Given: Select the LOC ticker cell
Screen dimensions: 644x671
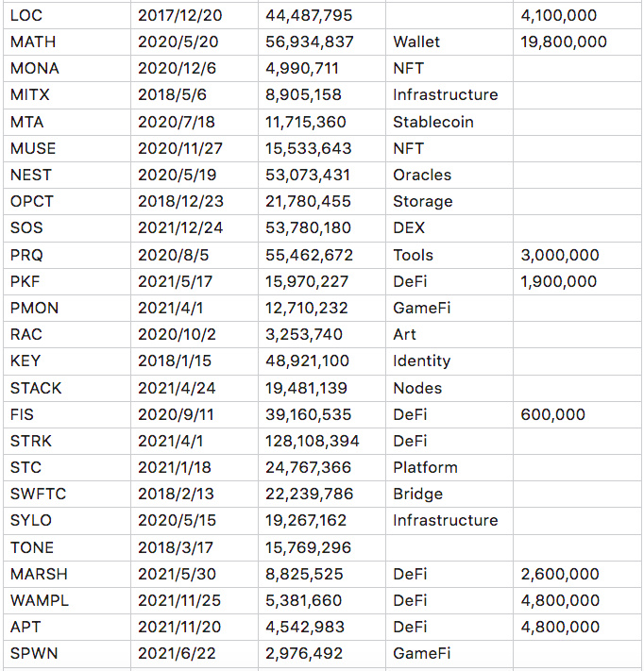Looking at the screenshot, I should (67, 15).
